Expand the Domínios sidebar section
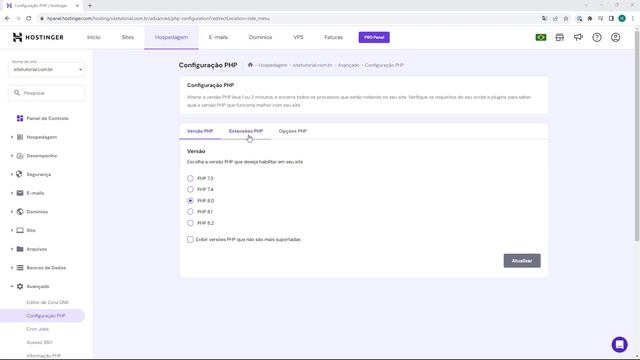The image size is (640, 360). [11, 212]
